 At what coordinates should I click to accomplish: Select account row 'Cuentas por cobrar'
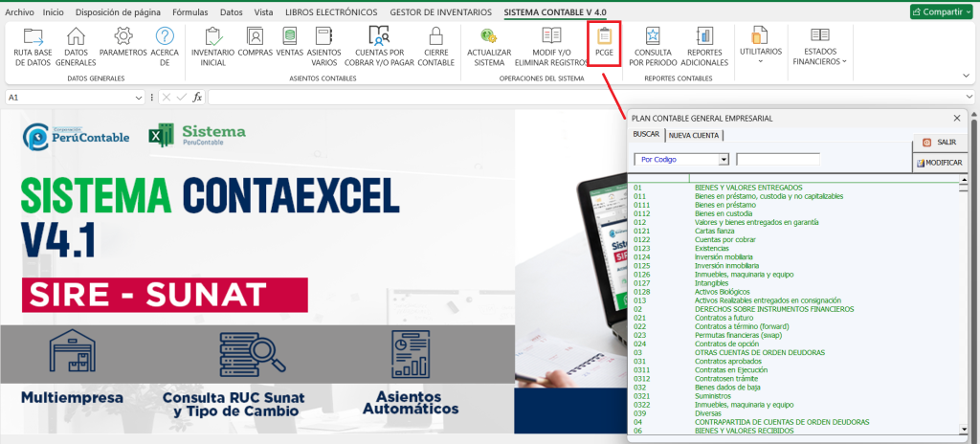(793, 239)
